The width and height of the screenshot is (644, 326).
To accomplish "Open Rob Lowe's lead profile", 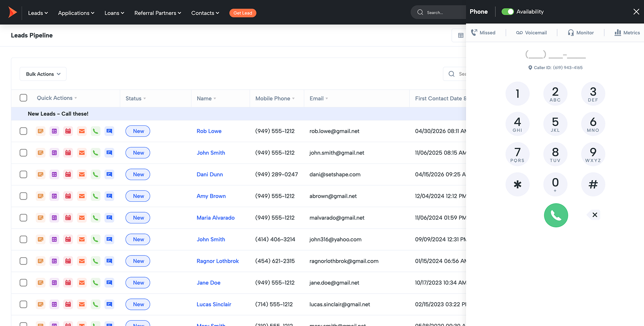I will [x=209, y=131].
